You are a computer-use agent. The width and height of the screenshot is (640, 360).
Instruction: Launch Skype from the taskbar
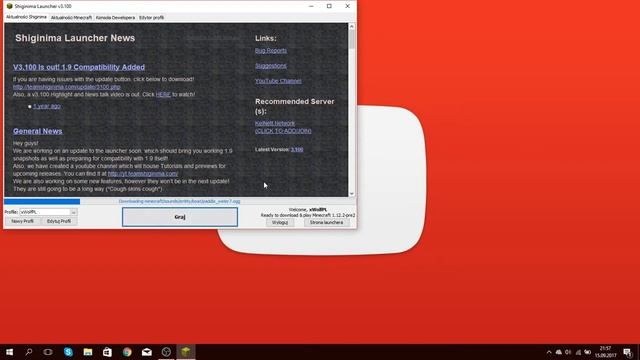pos(68,352)
